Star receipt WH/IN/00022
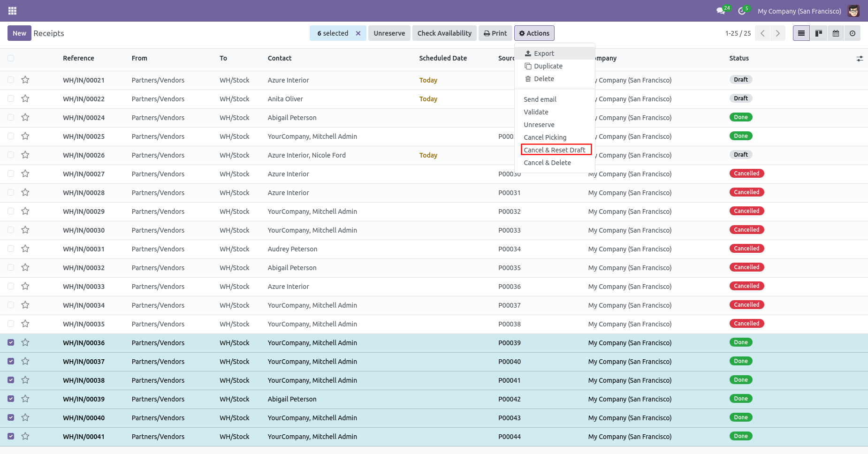This screenshot has width=868, height=454. [25, 98]
